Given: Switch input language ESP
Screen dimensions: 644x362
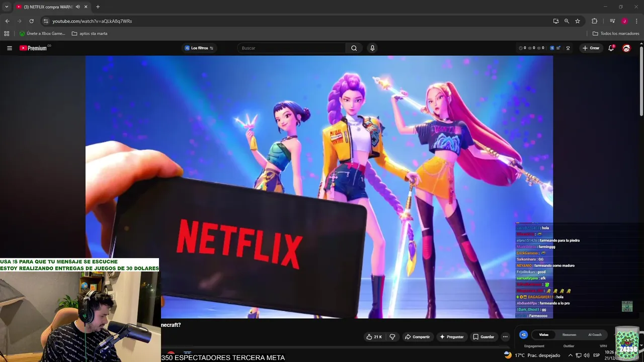Looking at the screenshot, I should pos(597,355).
